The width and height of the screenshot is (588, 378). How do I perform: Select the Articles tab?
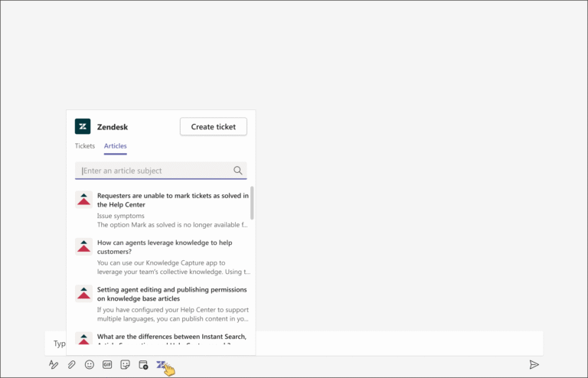(116, 145)
